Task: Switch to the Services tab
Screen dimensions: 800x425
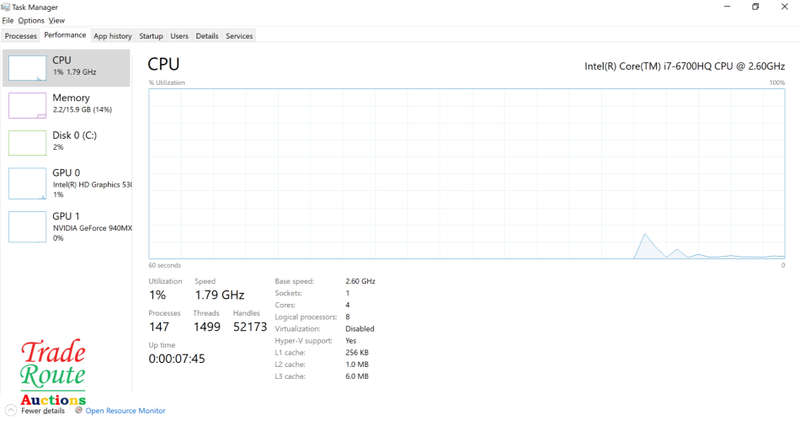Action: pyautogui.click(x=239, y=36)
